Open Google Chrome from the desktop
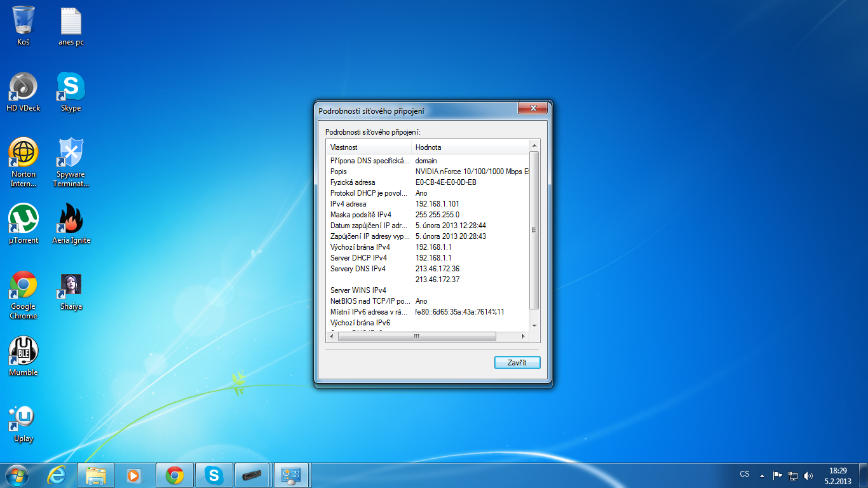The width and height of the screenshot is (868, 488). (24, 286)
